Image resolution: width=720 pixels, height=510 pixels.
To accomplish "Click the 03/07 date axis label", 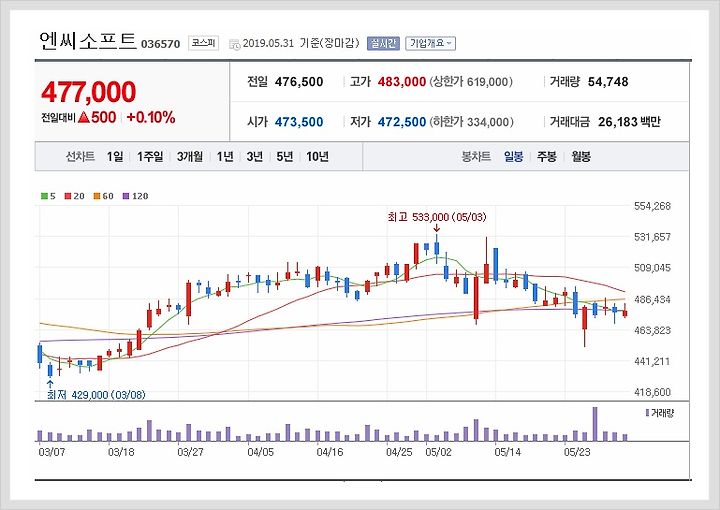I will pyautogui.click(x=52, y=452).
